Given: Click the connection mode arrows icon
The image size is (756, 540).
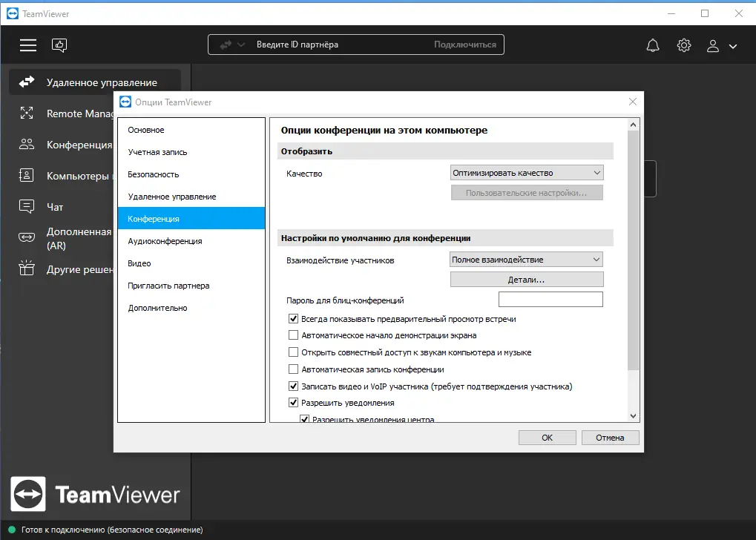Looking at the screenshot, I should coord(225,45).
